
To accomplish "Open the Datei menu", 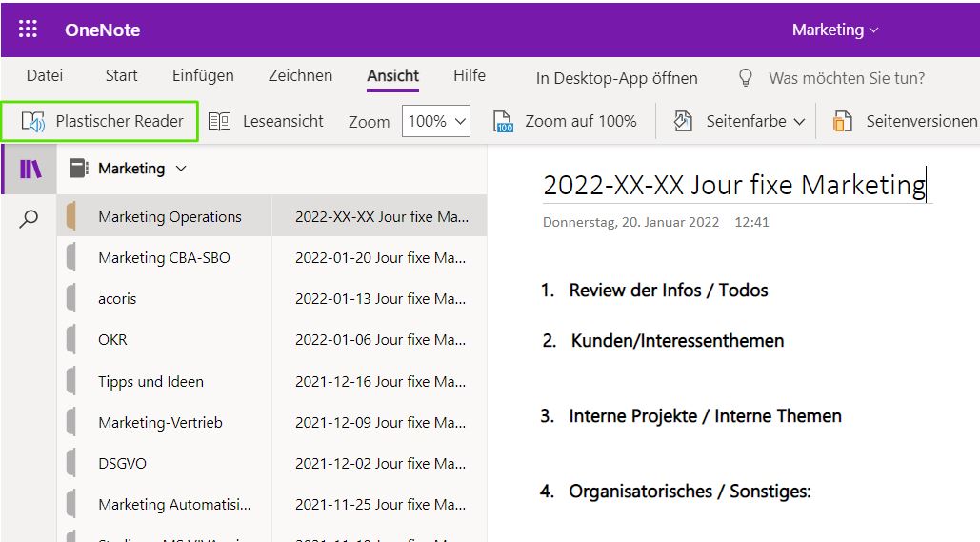I will click(45, 75).
